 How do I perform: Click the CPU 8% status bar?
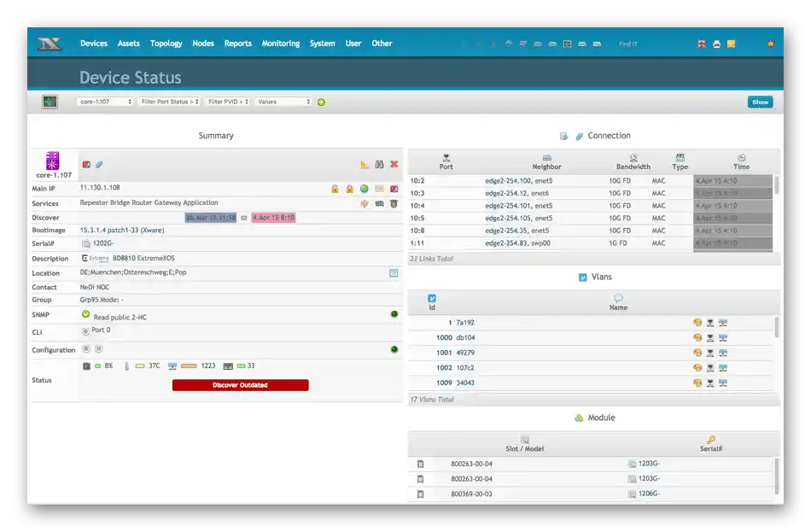[98, 365]
